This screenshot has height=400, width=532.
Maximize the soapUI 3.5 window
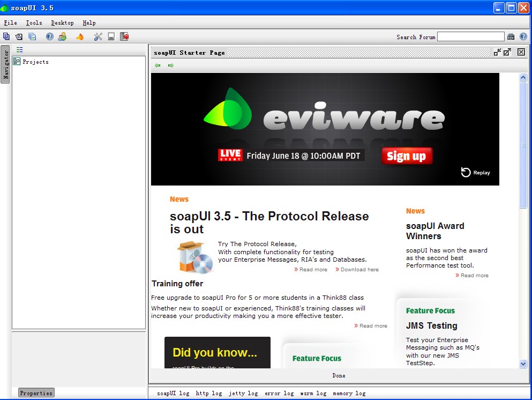point(511,8)
